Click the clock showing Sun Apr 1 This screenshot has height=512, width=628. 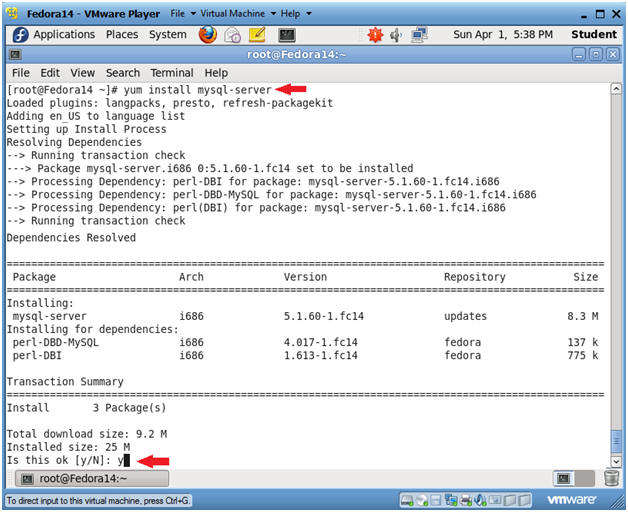(503, 35)
